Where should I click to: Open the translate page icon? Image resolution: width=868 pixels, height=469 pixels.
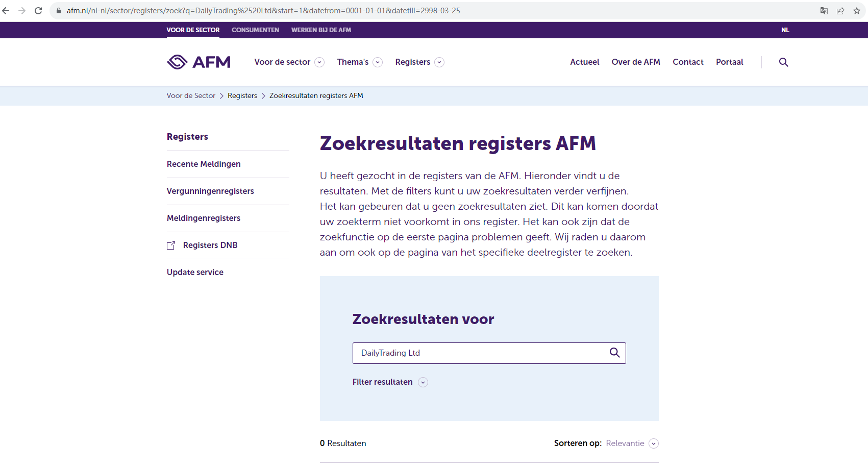824,11
